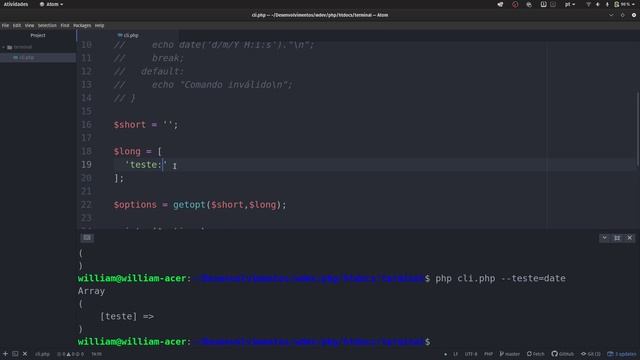This screenshot has height=360, width=640.
Task: Change the UTF-8 encoding selector
Action: pyautogui.click(x=471, y=354)
